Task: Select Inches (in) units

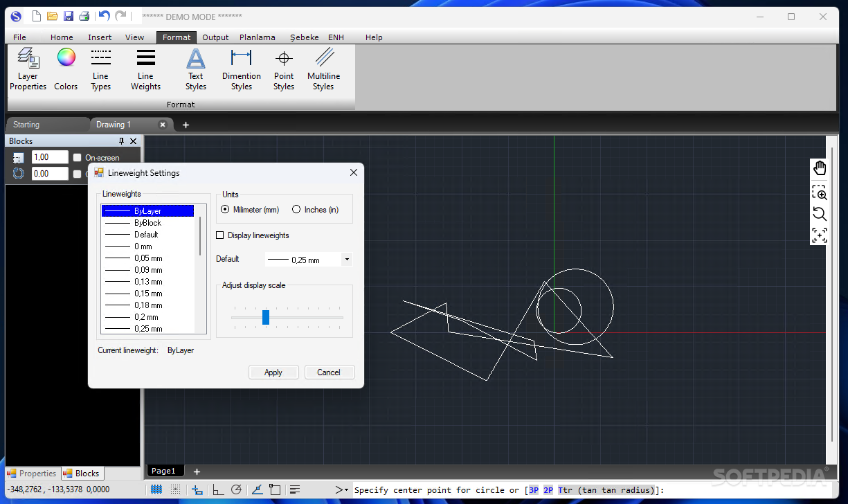Action: point(296,209)
